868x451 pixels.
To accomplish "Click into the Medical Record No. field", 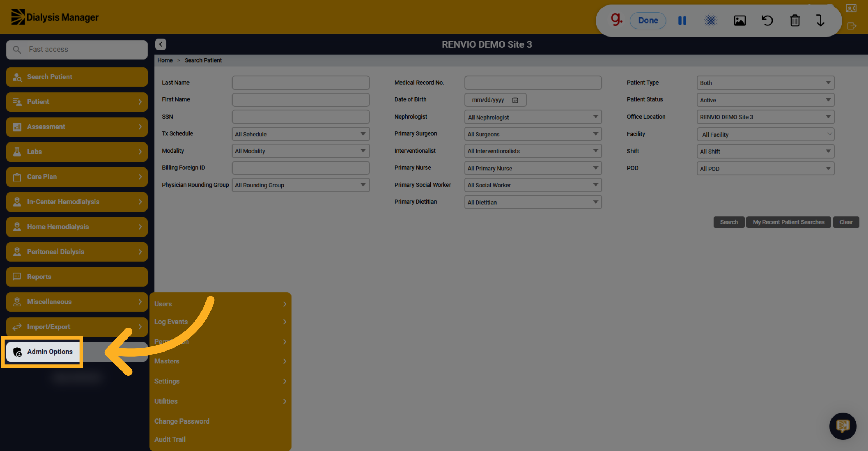I will (x=533, y=83).
